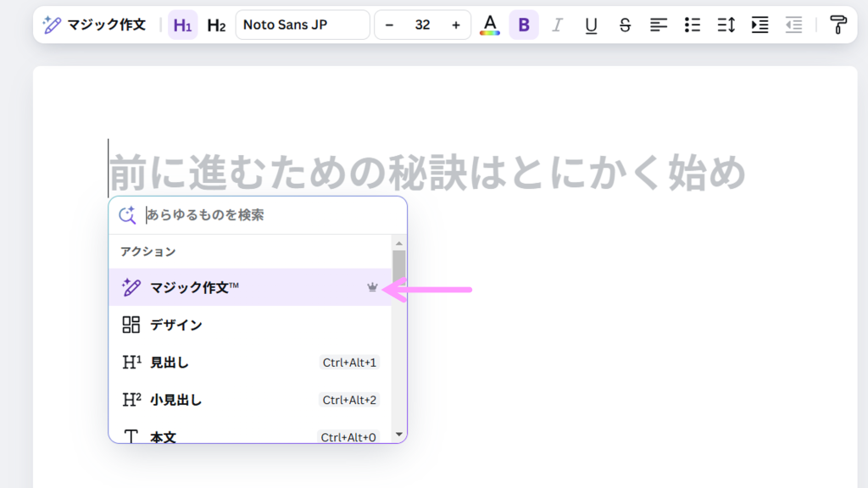This screenshot has height=488, width=868.
Task: Toggle H2 subheading style
Action: [216, 25]
